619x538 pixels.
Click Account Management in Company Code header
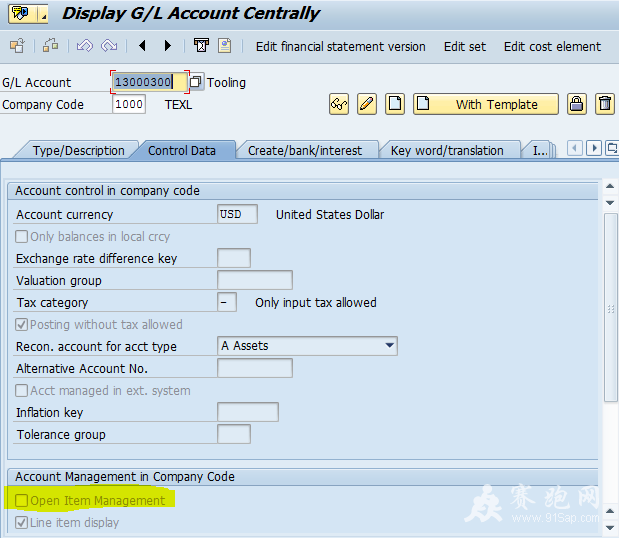coord(125,477)
